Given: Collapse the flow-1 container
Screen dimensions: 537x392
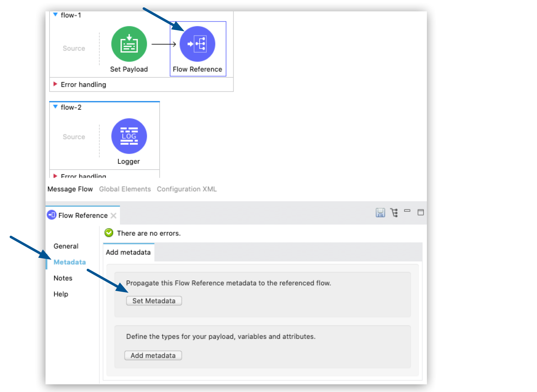Looking at the screenshot, I should point(55,14).
